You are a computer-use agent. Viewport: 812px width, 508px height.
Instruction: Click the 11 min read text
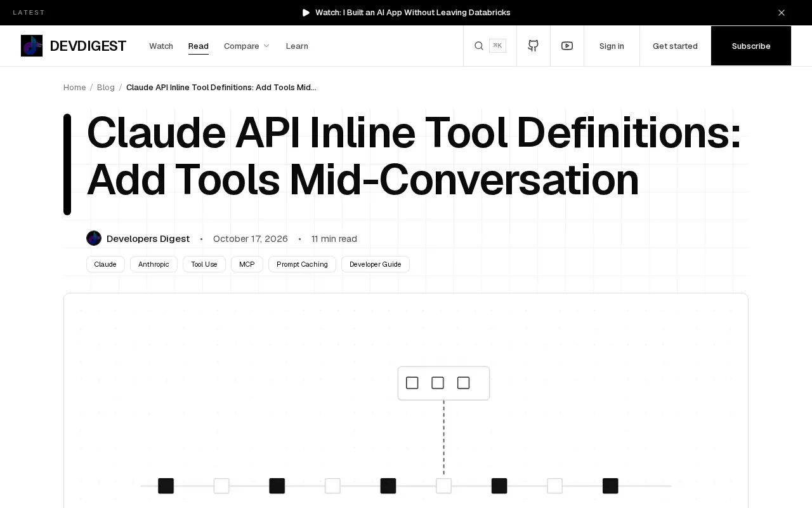pos(334,239)
